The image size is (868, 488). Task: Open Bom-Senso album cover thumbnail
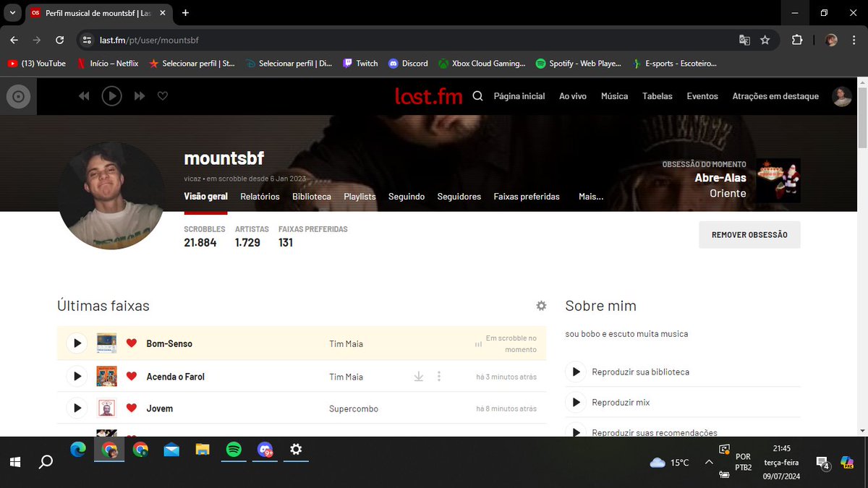tap(106, 343)
